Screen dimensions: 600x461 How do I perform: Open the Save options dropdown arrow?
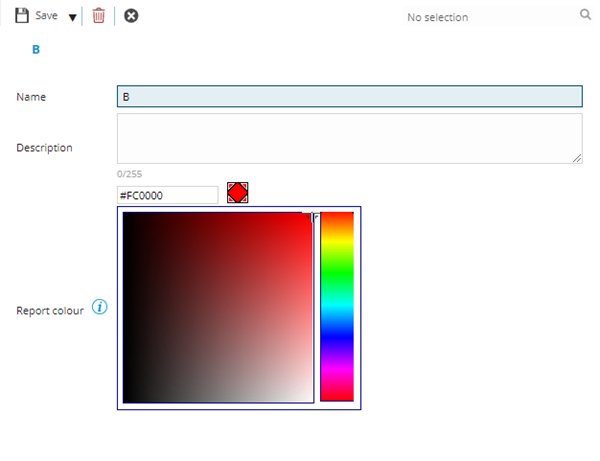pos(72,17)
